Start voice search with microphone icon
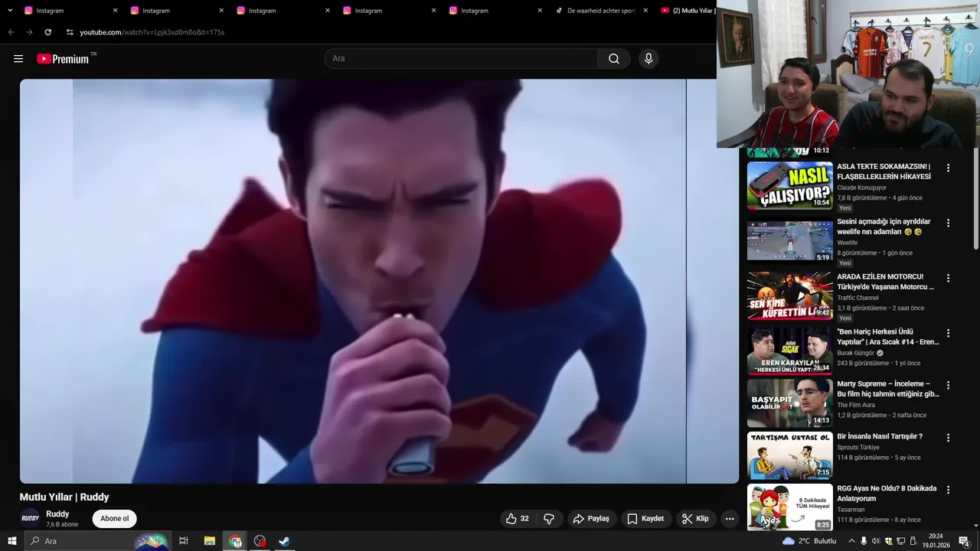Viewport: 980px width, 551px height. click(x=648, y=59)
